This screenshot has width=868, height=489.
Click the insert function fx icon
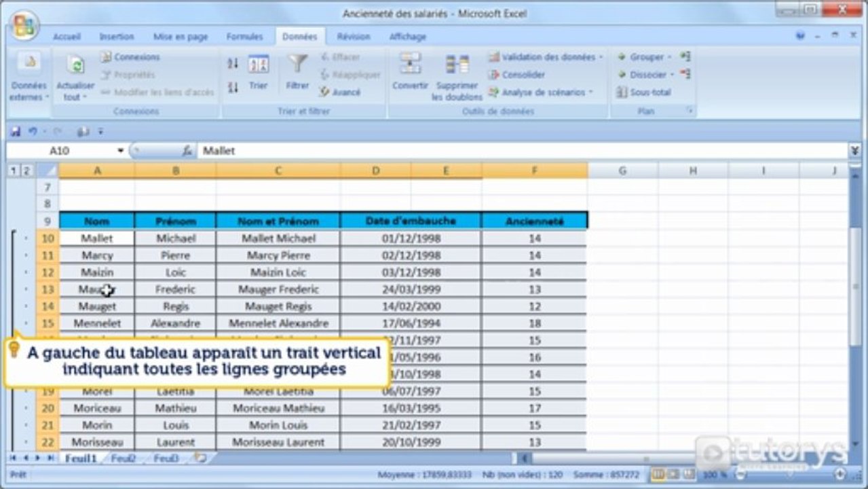[x=187, y=151]
